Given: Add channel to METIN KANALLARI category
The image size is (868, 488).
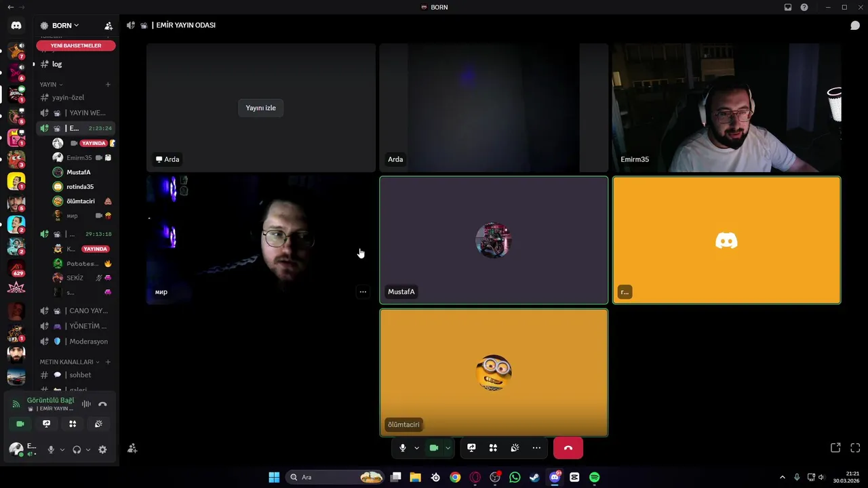Looking at the screenshot, I should (108, 362).
